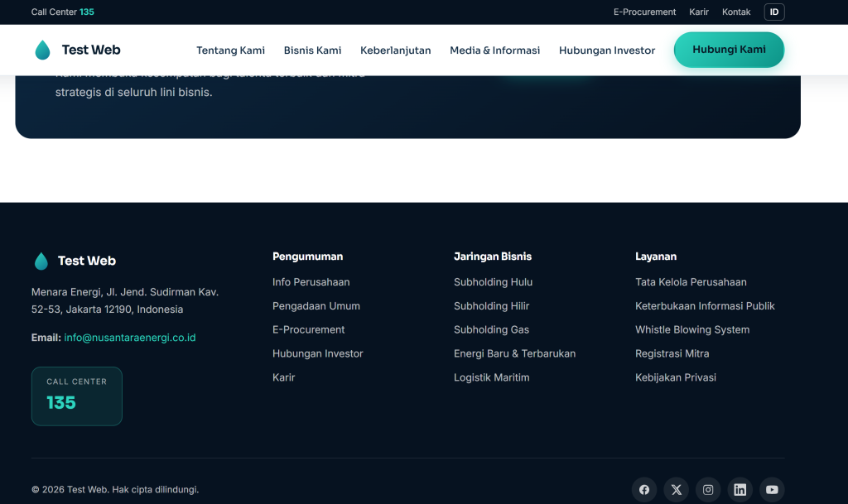Image resolution: width=848 pixels, height=504 pixels.
Task: Toggle the ID language switcher
Action: pos(774,12)
